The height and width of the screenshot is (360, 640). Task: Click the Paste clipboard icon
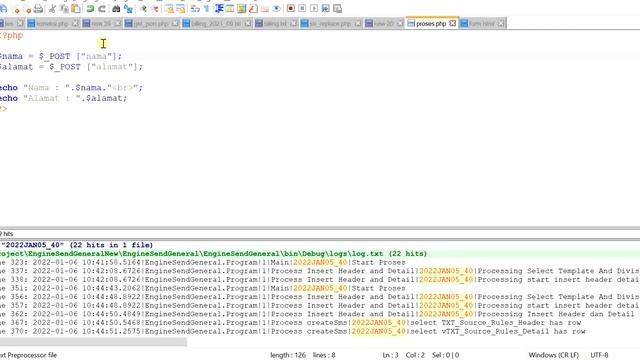coord(76,9)
